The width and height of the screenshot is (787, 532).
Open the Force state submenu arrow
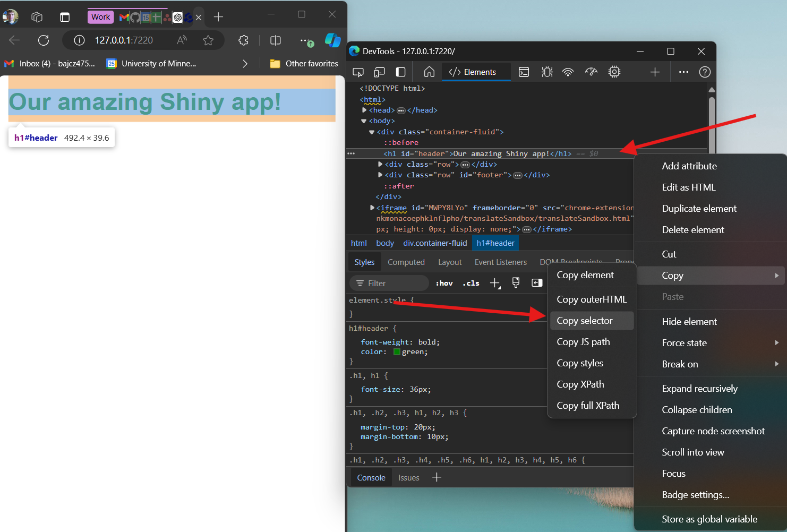tap(777, 342)
